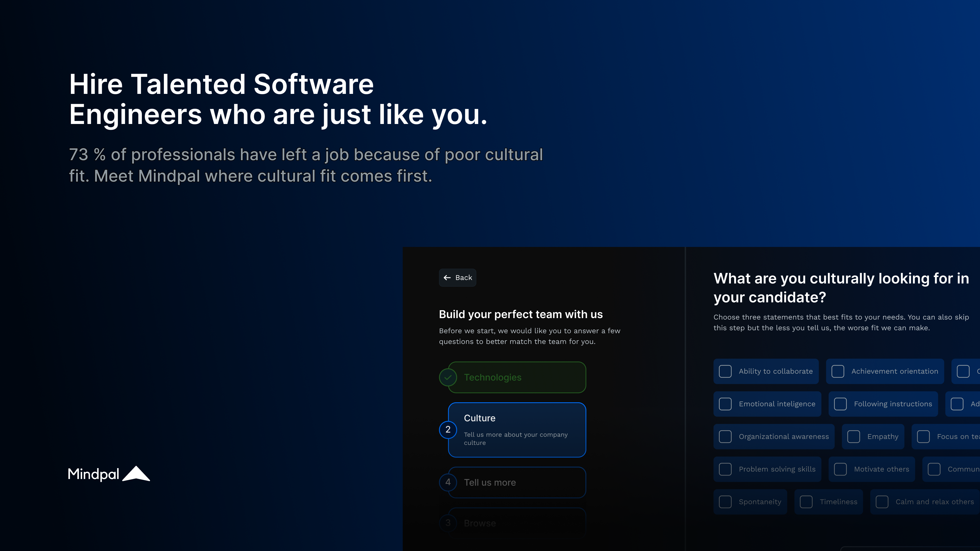This screenshot has width=980, height=551.
Task: Click the step 3 number circle
Action: point(448,523)
